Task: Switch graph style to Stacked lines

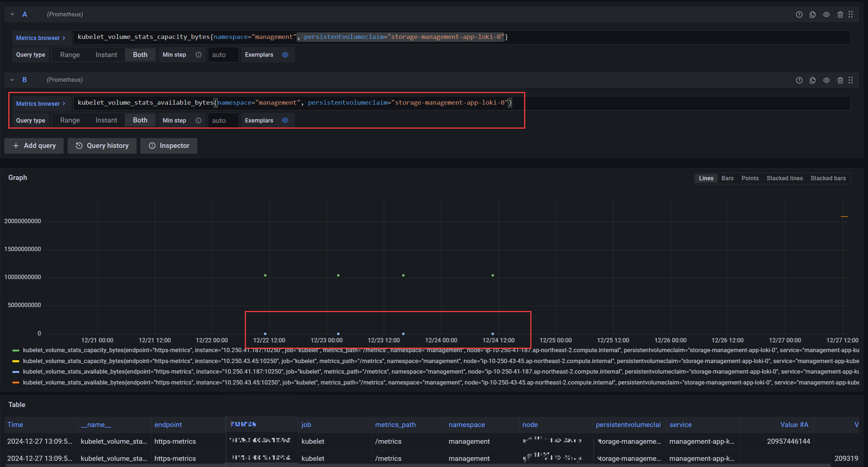Action: click(x=784, y=178)
